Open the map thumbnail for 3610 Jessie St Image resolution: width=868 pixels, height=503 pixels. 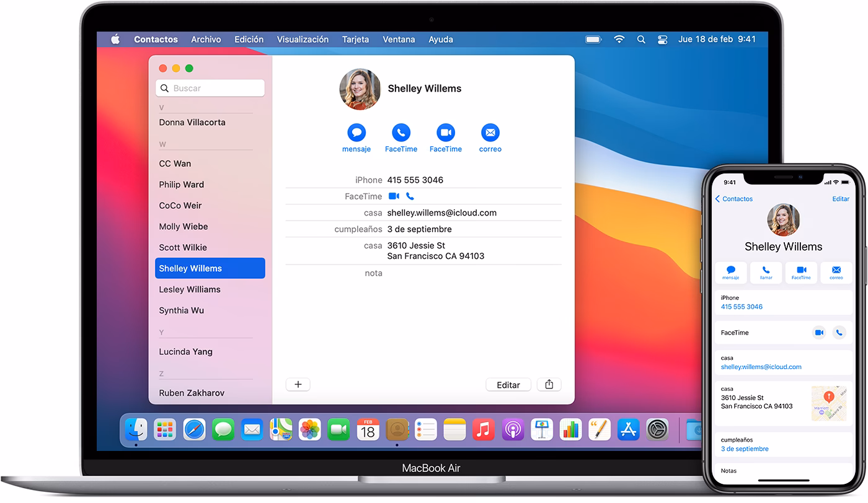tap(830, 403)
